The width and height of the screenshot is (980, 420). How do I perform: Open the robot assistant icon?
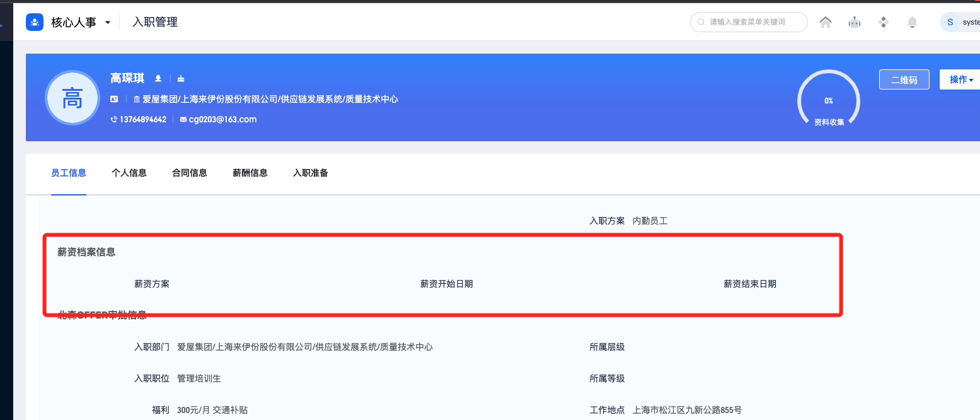854,21
